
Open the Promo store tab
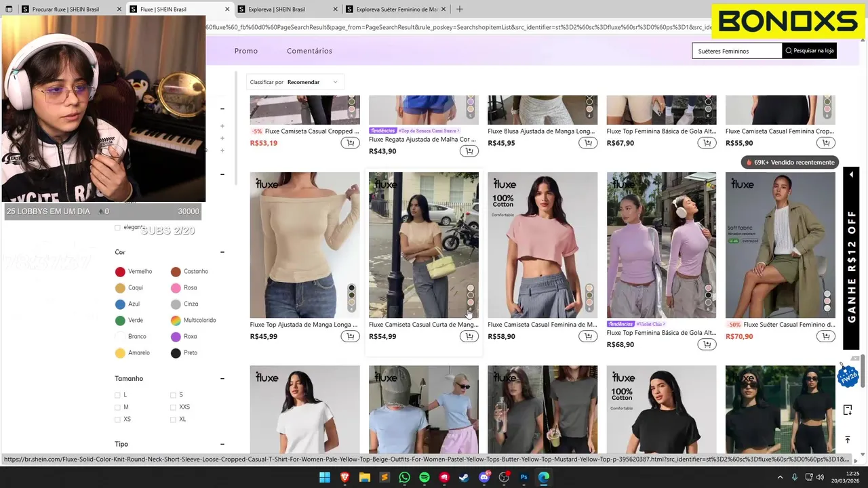246,51
